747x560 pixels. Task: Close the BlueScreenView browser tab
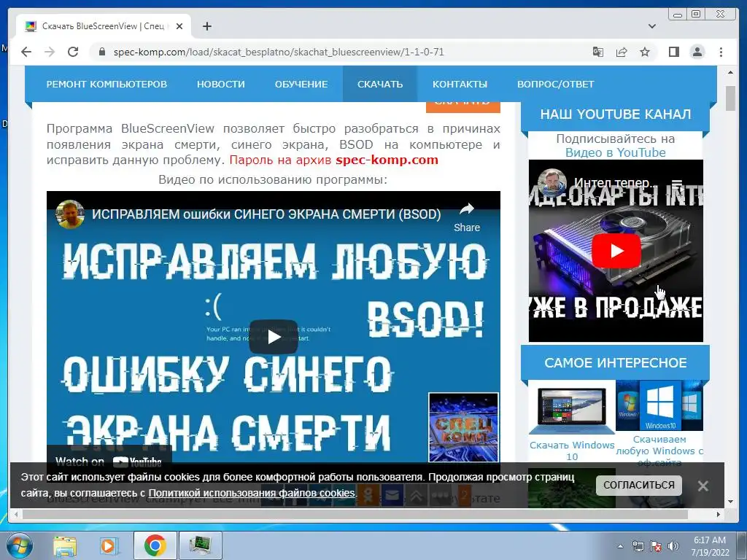tap(179, 26)
